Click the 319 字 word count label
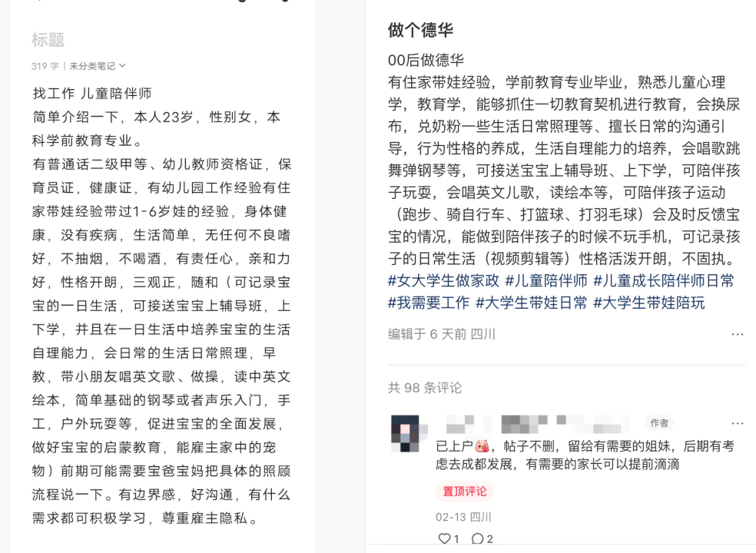 45,65
